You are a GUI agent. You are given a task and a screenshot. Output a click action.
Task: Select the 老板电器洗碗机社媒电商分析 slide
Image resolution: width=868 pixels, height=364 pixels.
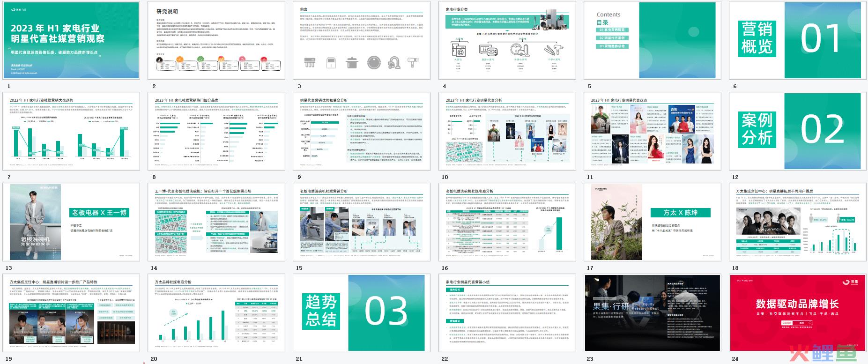[507, 222]
